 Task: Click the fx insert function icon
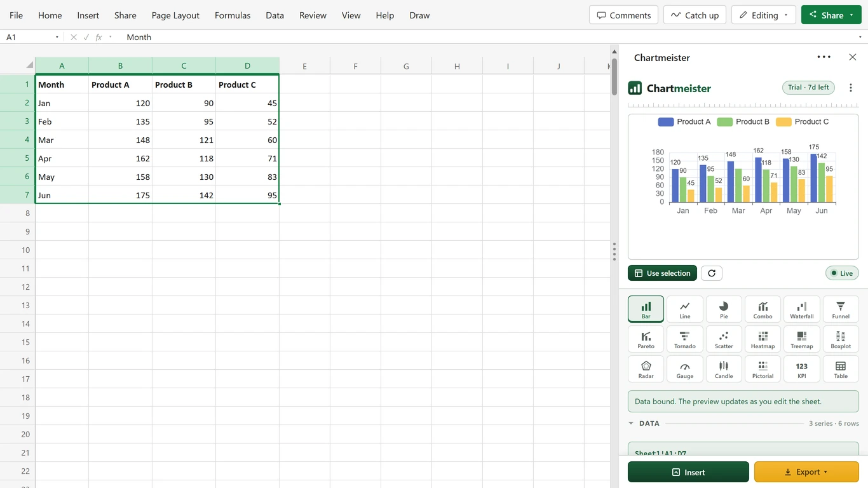point(98,37)
